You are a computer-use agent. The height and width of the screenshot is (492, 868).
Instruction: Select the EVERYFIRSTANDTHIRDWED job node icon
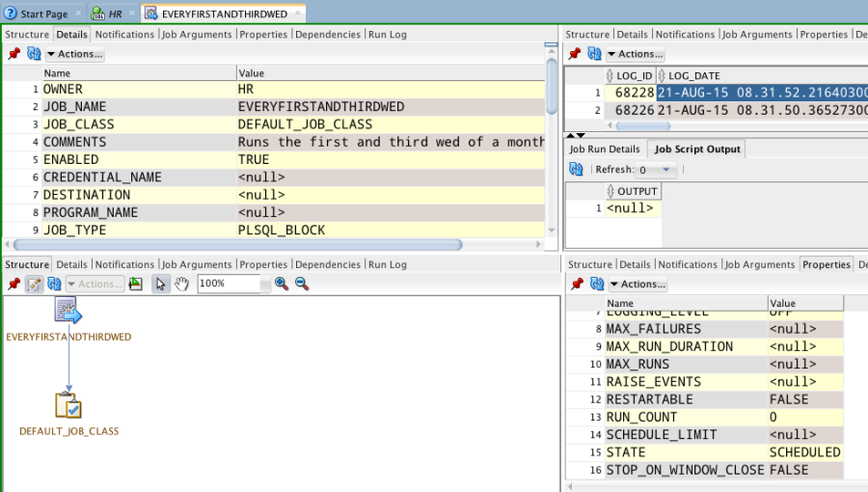68,310
